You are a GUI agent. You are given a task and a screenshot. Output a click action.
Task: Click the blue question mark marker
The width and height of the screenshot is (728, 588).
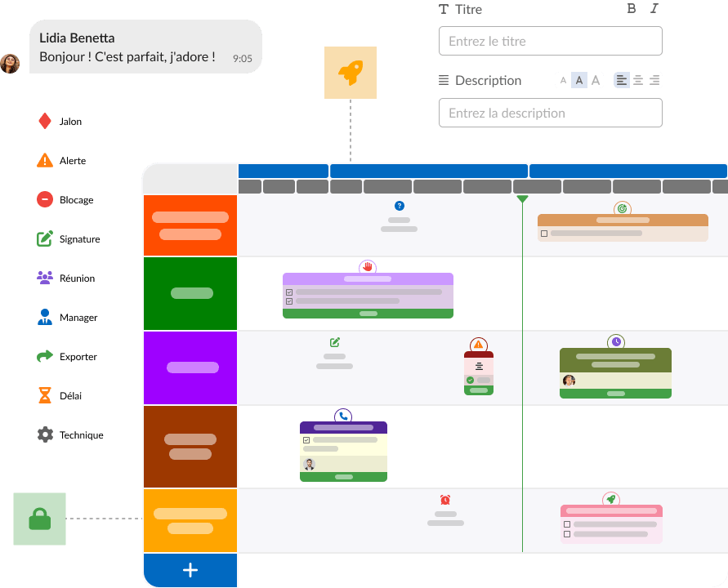tap(400, 206)
